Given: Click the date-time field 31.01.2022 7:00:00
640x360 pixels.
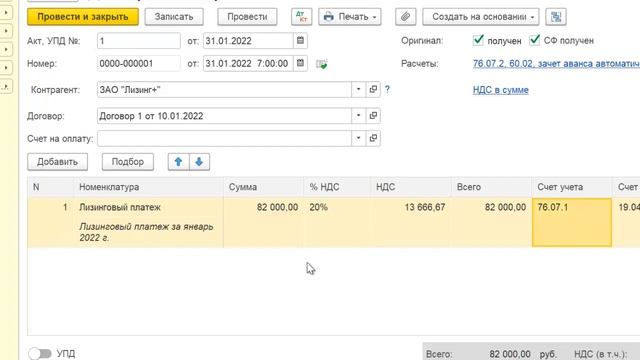Looking at the screenshot, I should (x=248, y=64).
